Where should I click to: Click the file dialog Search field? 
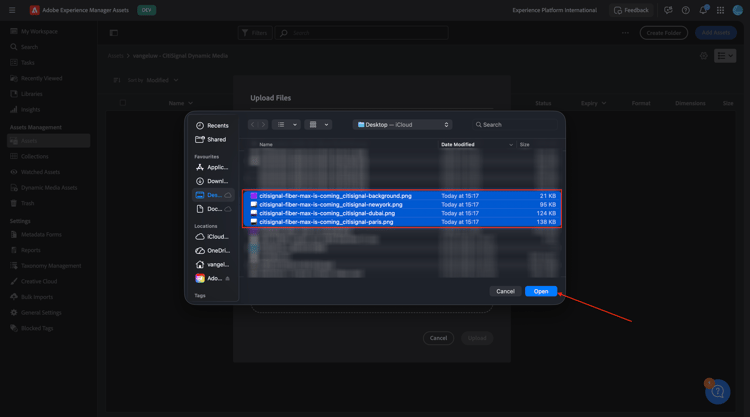tap(515, 125)
